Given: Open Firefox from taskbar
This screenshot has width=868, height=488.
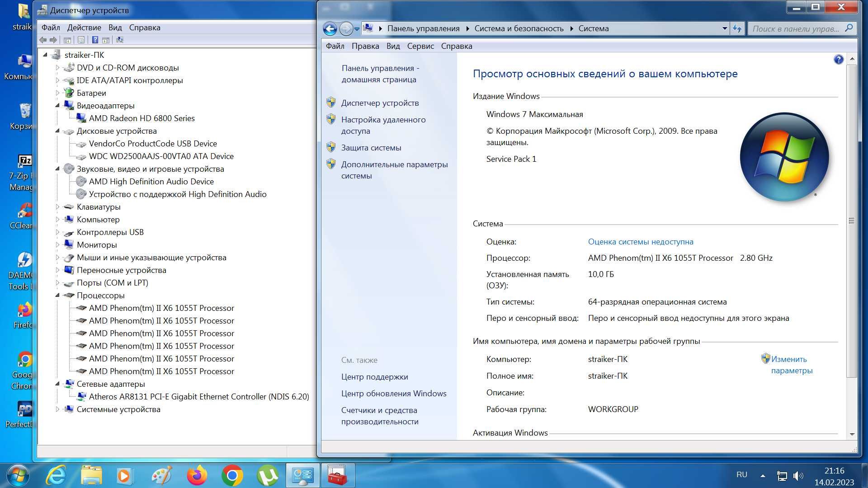Looking at the screenshot, I should point(197,476).
